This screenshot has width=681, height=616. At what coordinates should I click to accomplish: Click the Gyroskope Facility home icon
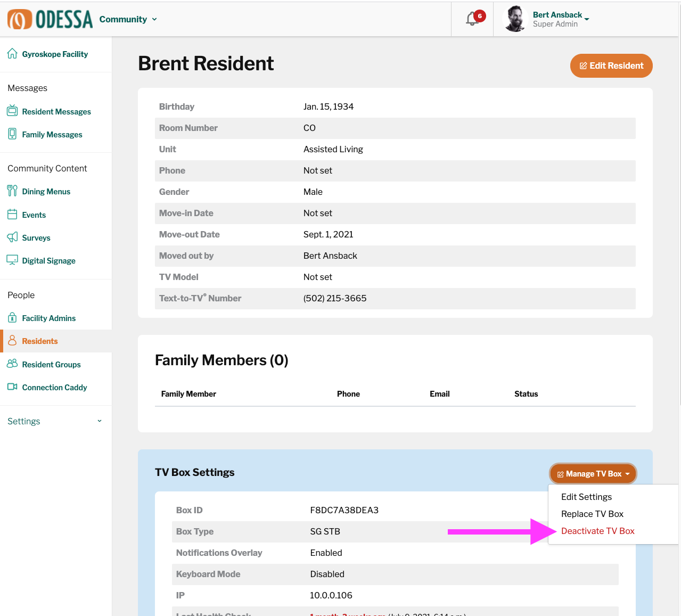(x=12, y=54)
